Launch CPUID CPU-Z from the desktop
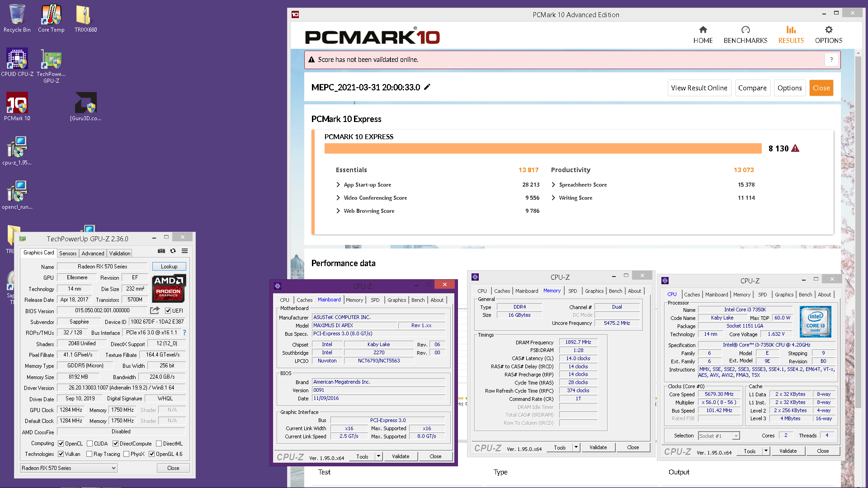Screen dimensions: 868x488 point(17,62)
